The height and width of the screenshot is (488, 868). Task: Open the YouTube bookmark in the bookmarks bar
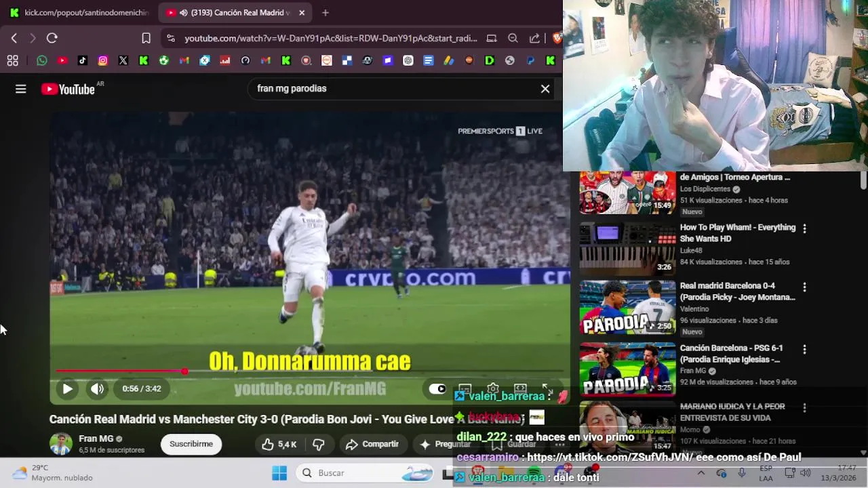[62, 60]
